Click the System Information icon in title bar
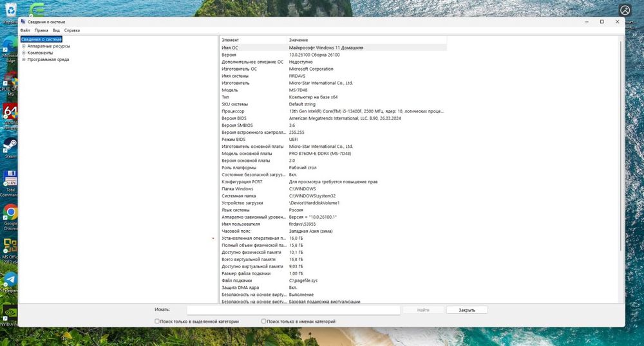This screenshot has height=346, width=644. pos(23,22)
